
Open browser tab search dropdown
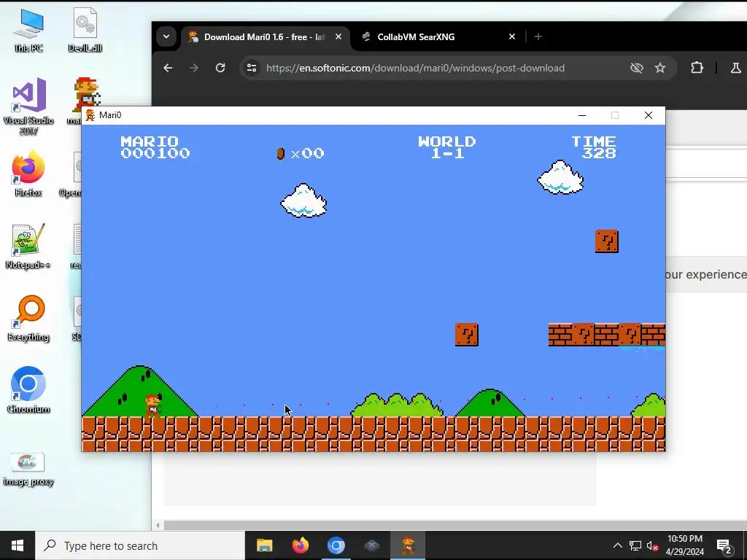click(x=166, y=36)
